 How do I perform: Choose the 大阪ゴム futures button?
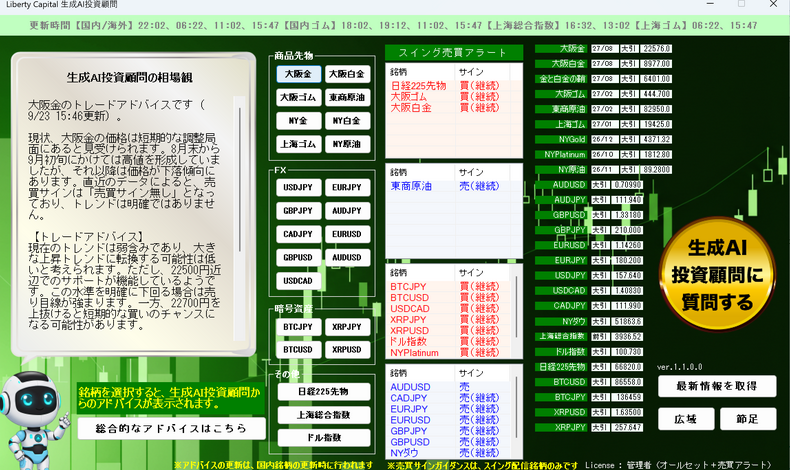[298, 97]
